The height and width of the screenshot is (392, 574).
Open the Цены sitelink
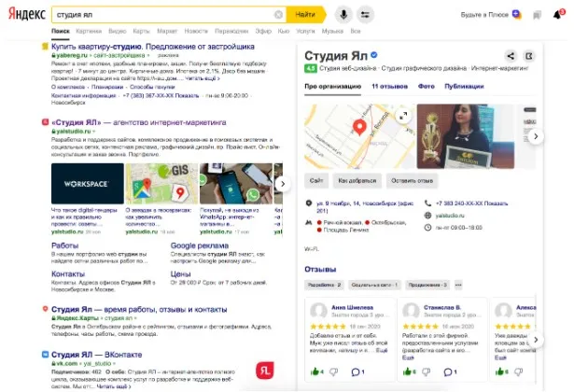pyautogui.click(x=180, y=273)
